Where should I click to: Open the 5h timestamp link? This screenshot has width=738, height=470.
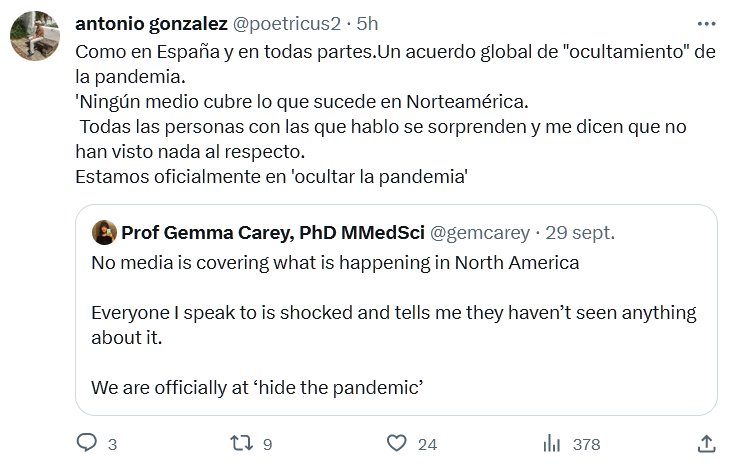(368, 23)
